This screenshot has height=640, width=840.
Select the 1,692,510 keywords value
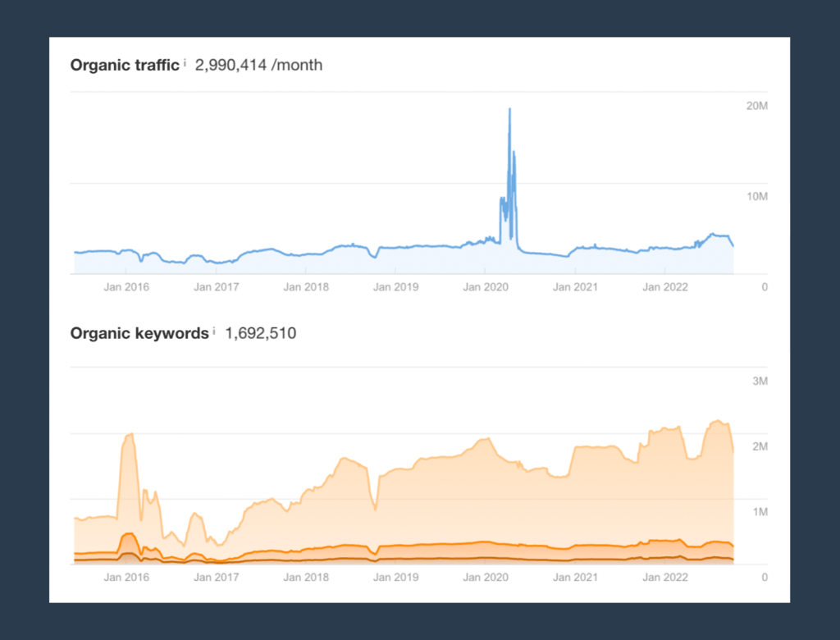pyautogui.click(x=260, y=333)
